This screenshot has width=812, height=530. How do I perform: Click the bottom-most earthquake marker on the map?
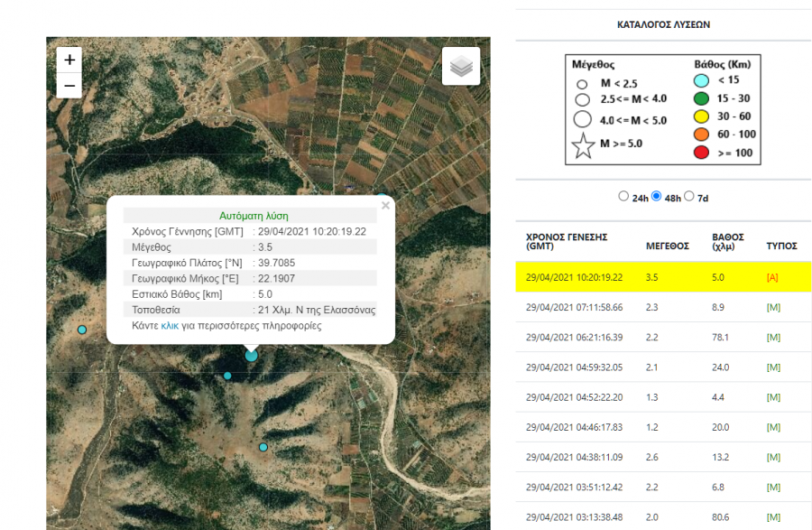pos(263,447)
